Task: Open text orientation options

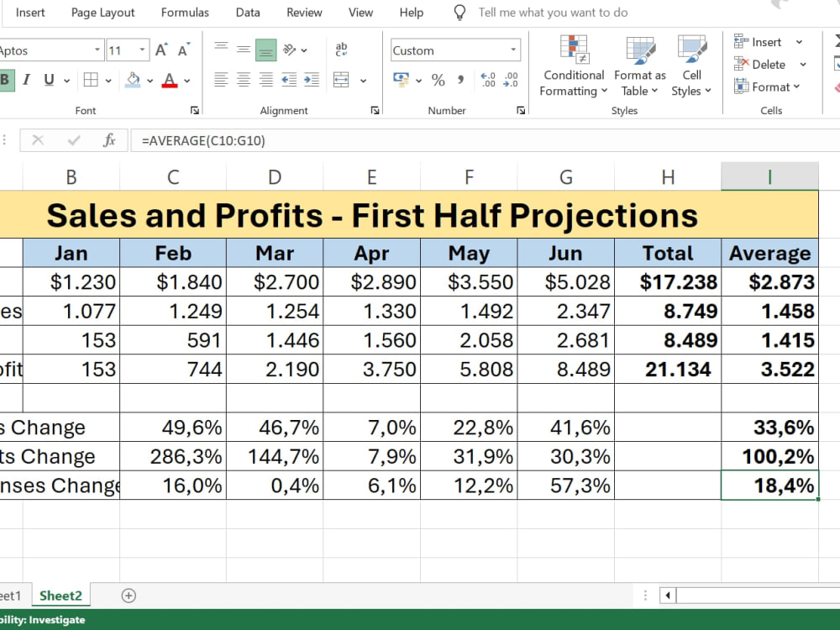Action: pyautogui.click(x=295, y=50)
